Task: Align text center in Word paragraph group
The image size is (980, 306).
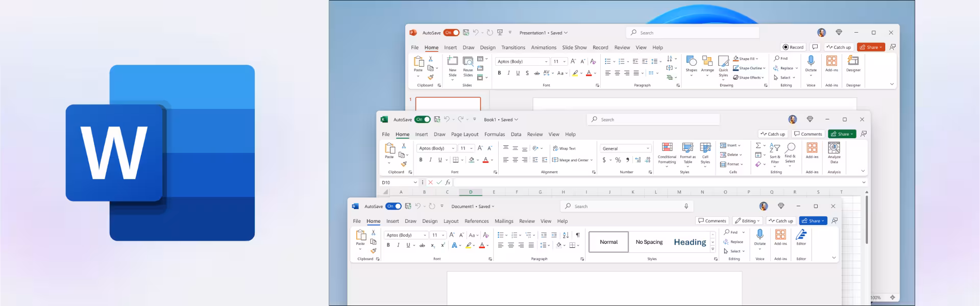Action: [x=510, y=245]
